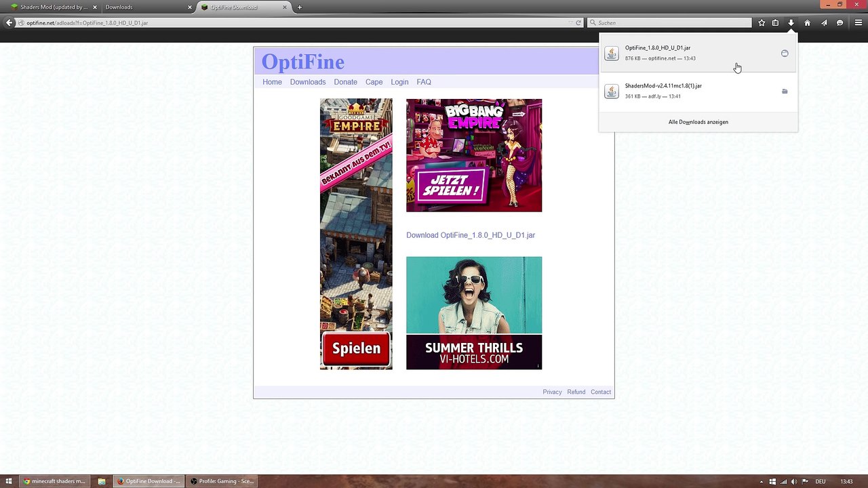This screenshot has width=868, height=488.
Task: Open the bookmarks list clipboard icon
Action: click(775, 22)
